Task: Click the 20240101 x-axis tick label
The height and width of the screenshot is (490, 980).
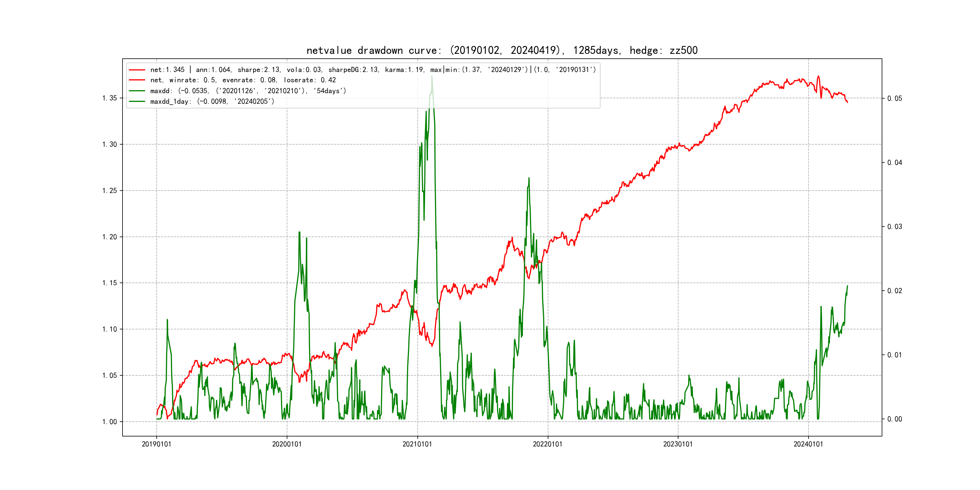Action: (x=808, y=444)
